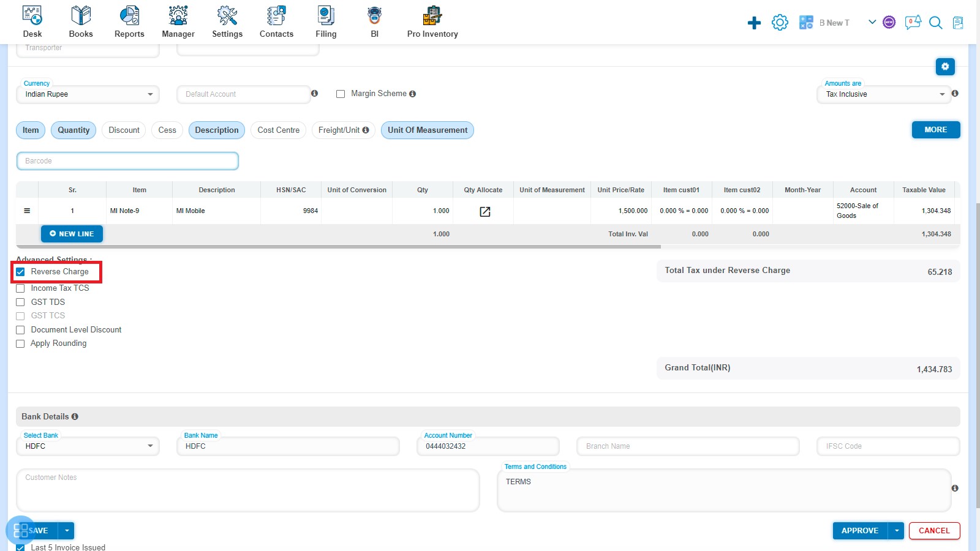Expand the organization chevron near B New T
980x551 pixels.
(x=872, y=22)
